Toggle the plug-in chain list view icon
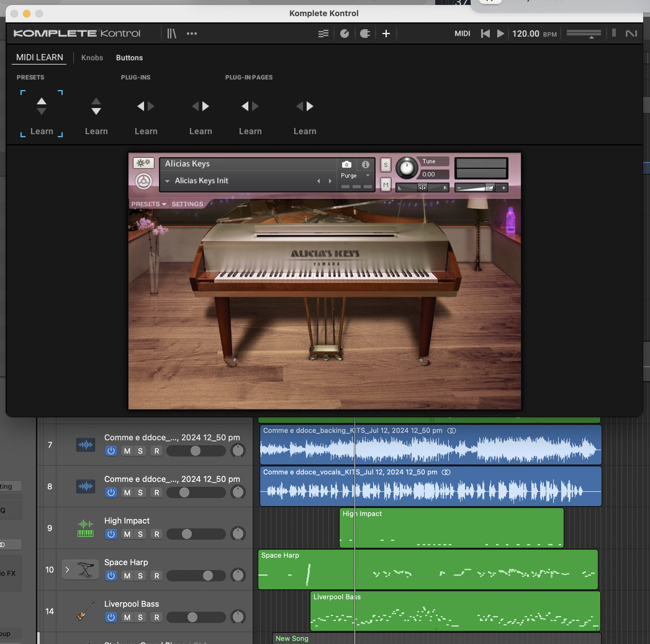Image resolution: width=650 pixels, height=644 pixels. click(x=323, y=33)
